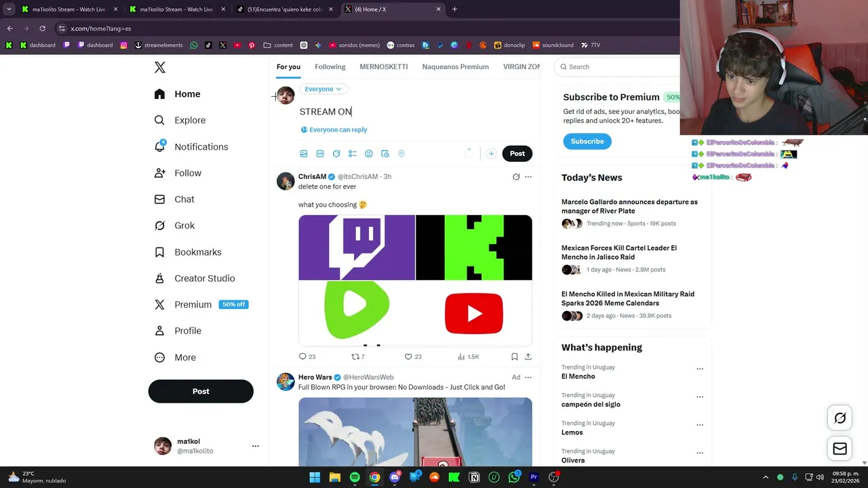Image resolution: width=868 pixels, height=488 pixels.
Task: Click into the Search field
Action: [x=617, y=67]
